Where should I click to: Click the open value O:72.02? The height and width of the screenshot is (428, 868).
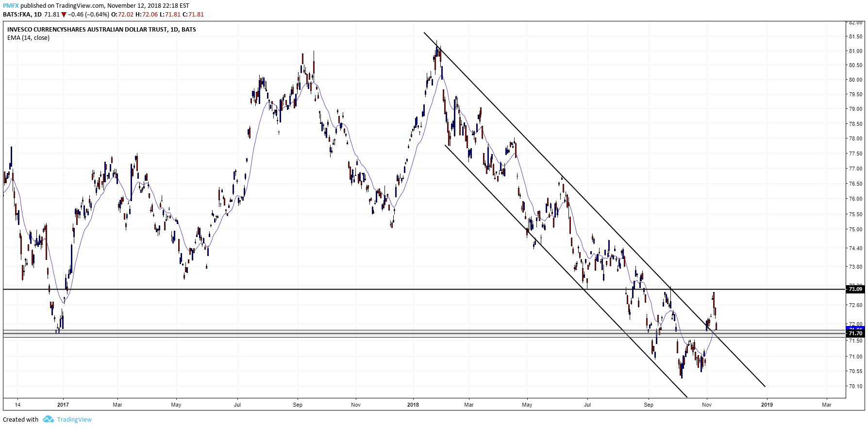click(122, 15)
